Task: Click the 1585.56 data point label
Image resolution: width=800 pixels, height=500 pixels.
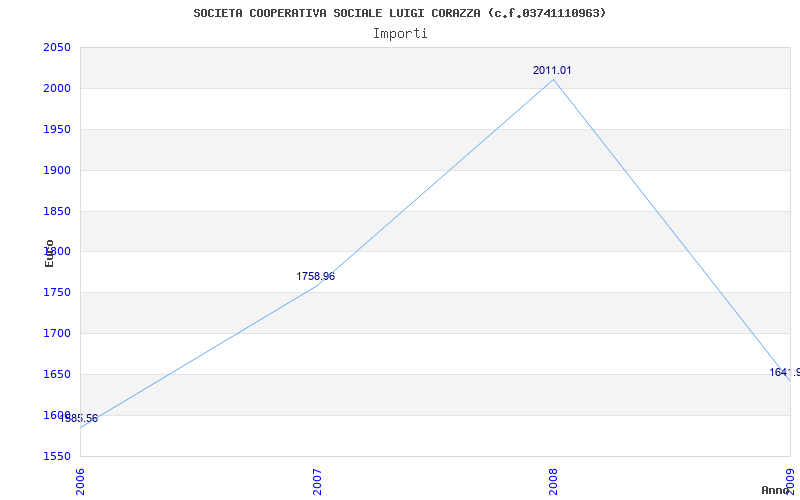Action: tap(79, 419)
